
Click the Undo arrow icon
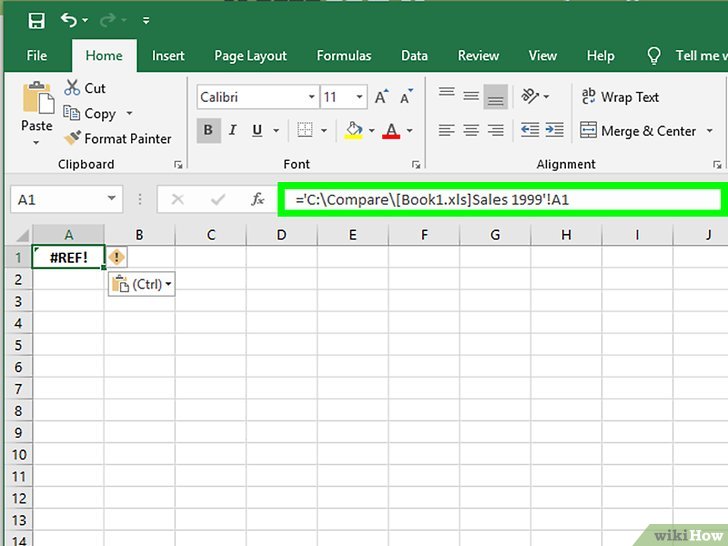click(x=68, y=20)
